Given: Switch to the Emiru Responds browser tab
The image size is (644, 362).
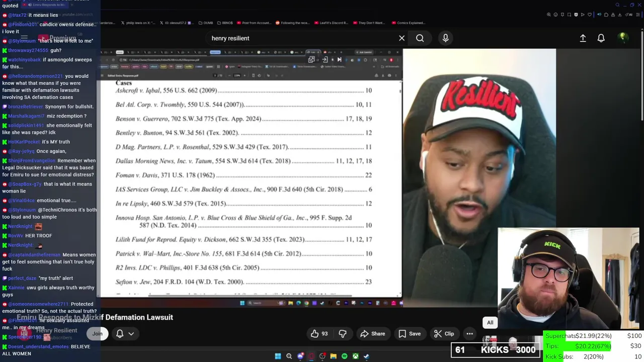Looking at the screenshot, I should [x=45, y=5].
